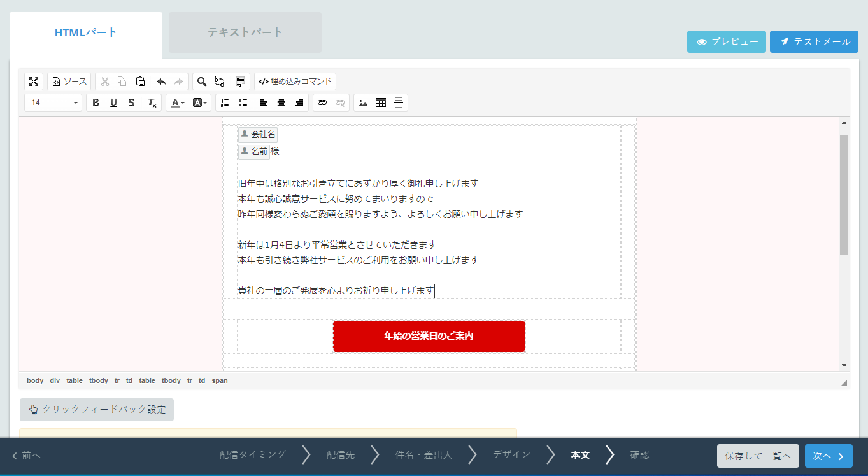This screenshot has height=476, width=868.
Task: Undo the last edit
Action: pyautogui.click(x=161, y=82)
